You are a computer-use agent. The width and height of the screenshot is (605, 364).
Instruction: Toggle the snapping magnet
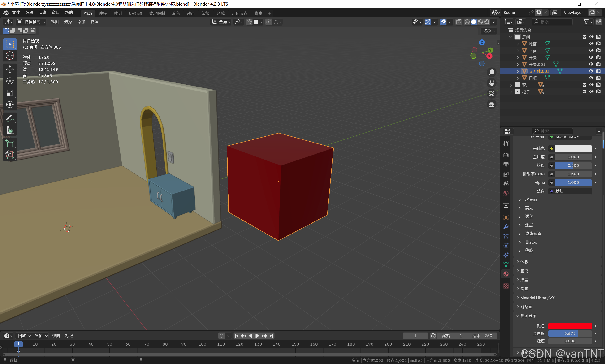pos(249,22)
